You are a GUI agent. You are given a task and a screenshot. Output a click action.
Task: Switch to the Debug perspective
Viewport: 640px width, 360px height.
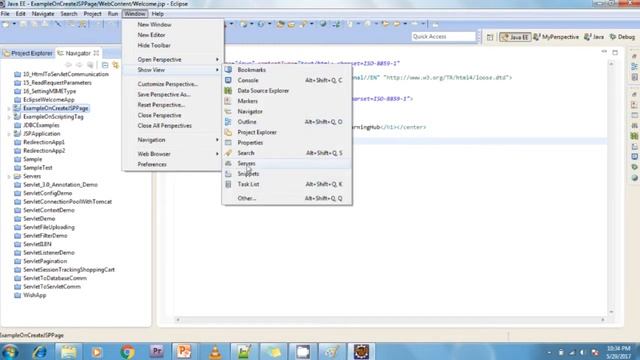click(x=622, y=37)
